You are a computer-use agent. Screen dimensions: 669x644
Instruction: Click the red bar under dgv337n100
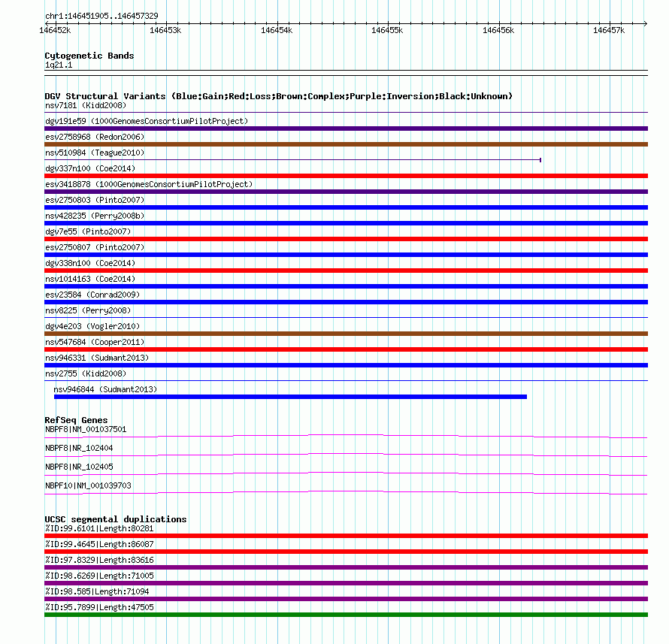[346, 176]
